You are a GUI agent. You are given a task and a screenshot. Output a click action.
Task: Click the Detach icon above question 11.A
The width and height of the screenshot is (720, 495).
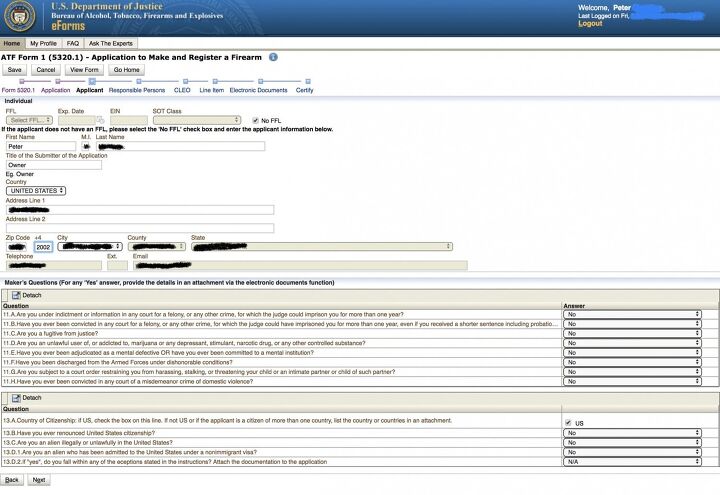[16, 295]
